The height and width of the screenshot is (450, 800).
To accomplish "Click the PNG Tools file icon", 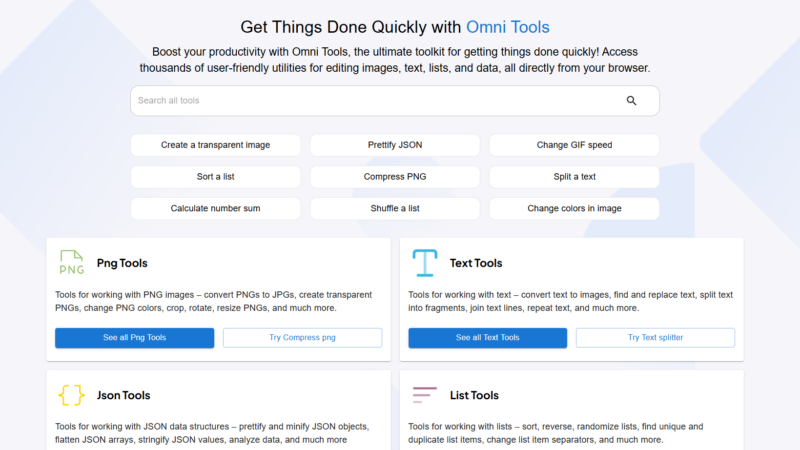I will pos(71,262).
